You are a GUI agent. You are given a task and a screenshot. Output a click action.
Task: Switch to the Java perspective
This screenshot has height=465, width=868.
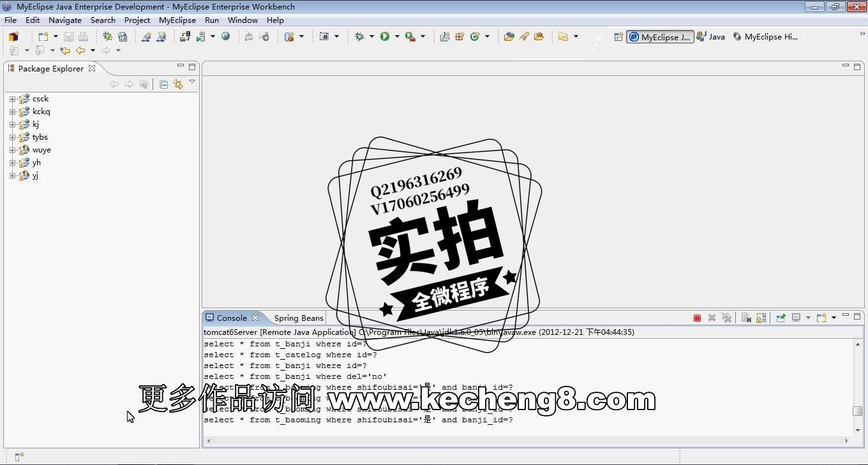coord(710,37)
